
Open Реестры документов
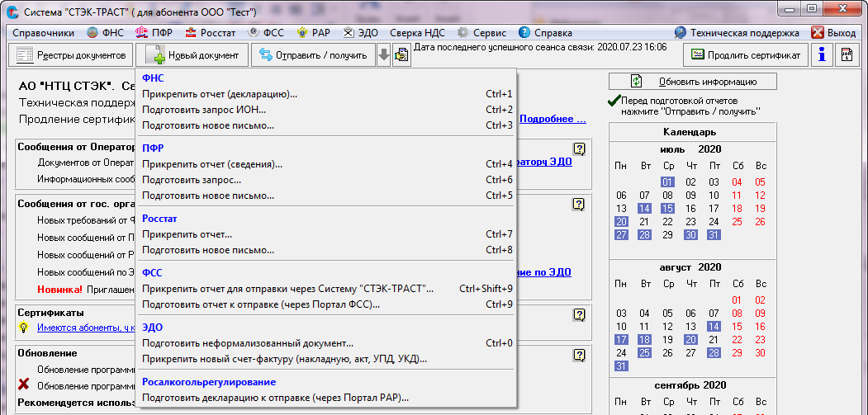click(x=71, y=55)
